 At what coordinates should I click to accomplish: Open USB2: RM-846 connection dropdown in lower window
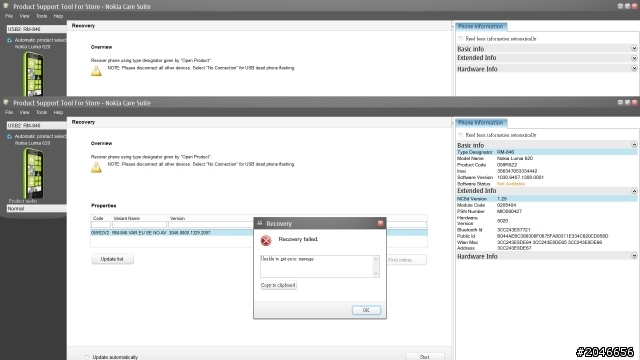[x=36, y=125]
